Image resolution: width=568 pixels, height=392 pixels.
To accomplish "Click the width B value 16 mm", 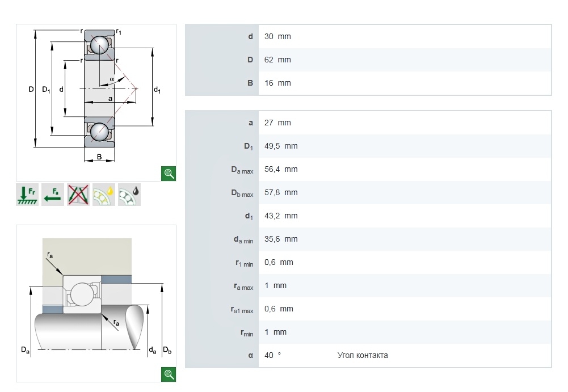I will 277,83.
